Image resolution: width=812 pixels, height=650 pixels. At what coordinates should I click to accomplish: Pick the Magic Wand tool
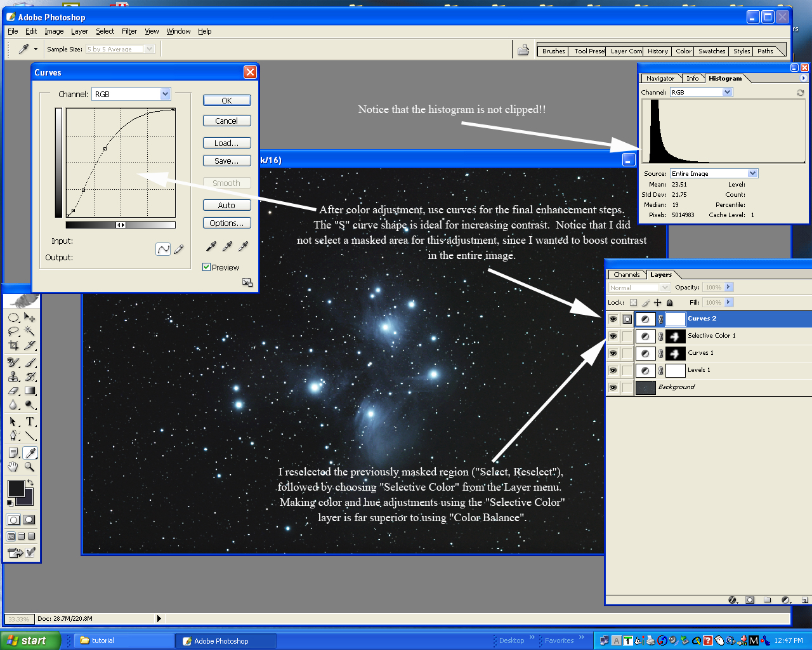point(30,331)
